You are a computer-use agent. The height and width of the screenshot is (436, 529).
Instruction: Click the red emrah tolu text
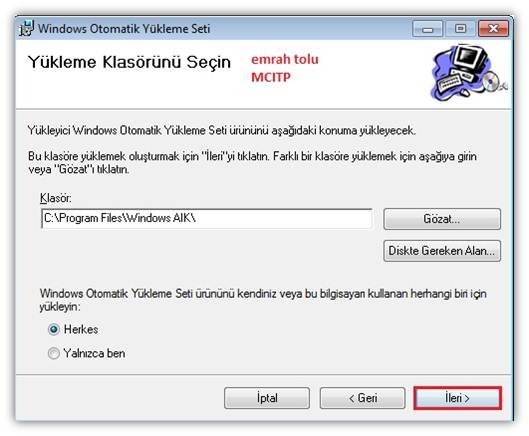[x=285, y=59]
